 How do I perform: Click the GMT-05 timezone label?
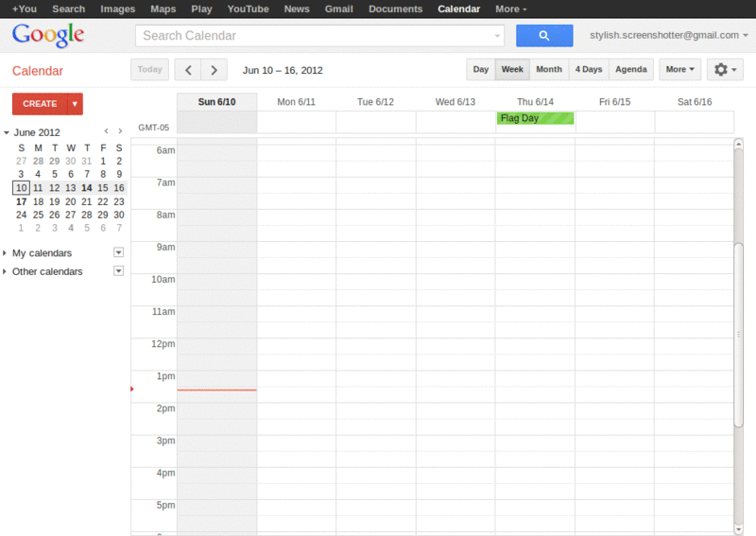point(153,128)
